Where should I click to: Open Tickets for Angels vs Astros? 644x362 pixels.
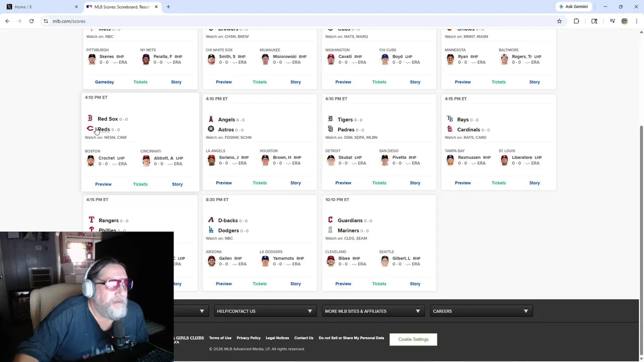coord(260,183)
